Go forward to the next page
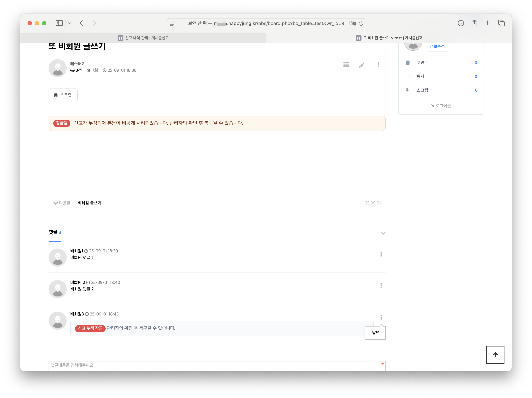 (x=94, y=23)
